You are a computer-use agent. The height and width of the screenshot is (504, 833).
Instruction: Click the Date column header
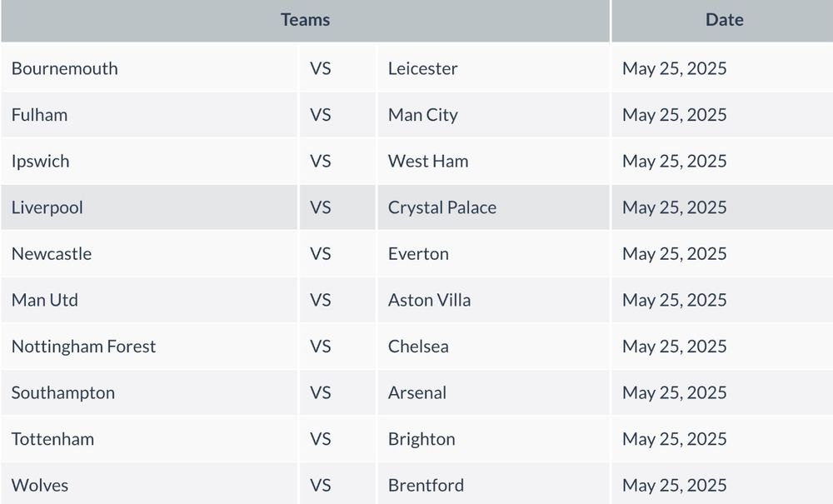[x=724, y=20]
